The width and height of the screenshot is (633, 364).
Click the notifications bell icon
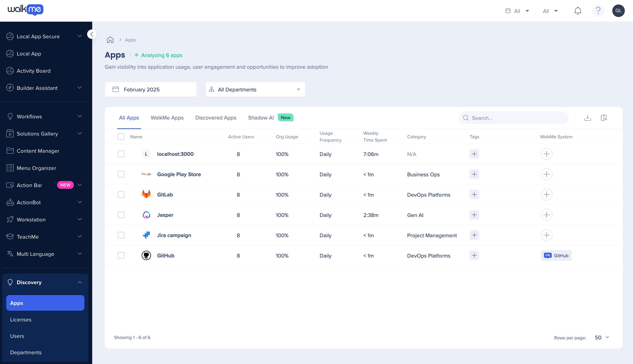(x=578, y=11)
